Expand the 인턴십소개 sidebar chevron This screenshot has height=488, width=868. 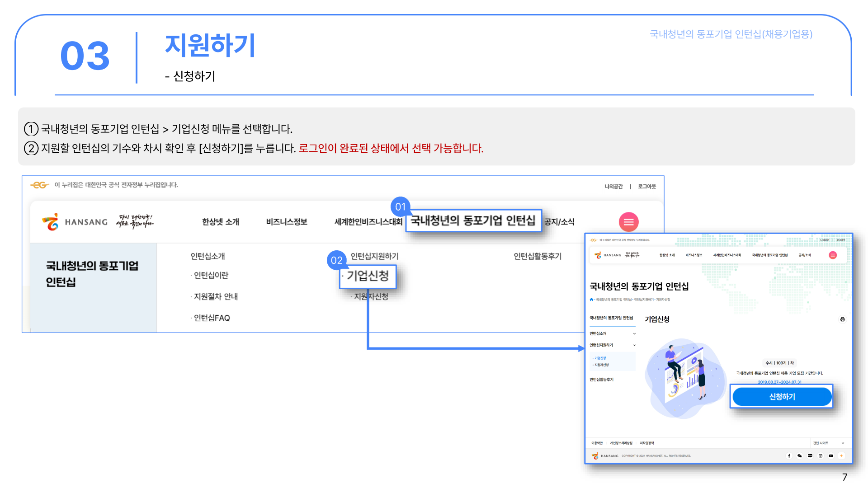[x=634, y=334]
